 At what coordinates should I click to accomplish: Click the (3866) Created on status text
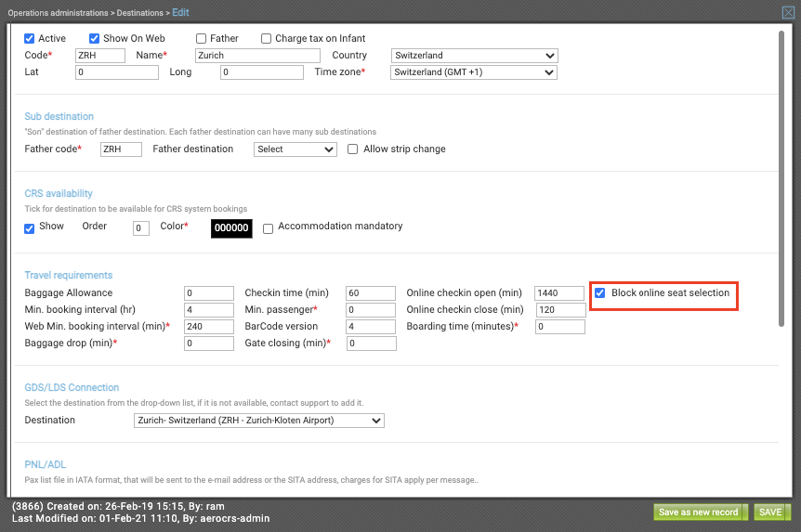coord(119,507)
